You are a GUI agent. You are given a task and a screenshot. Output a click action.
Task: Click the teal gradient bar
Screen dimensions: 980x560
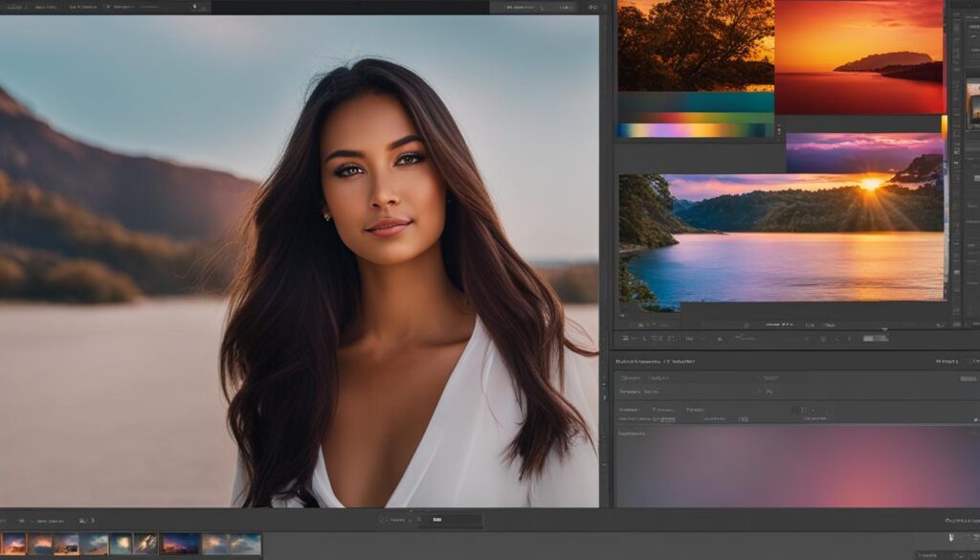point(696,101)
